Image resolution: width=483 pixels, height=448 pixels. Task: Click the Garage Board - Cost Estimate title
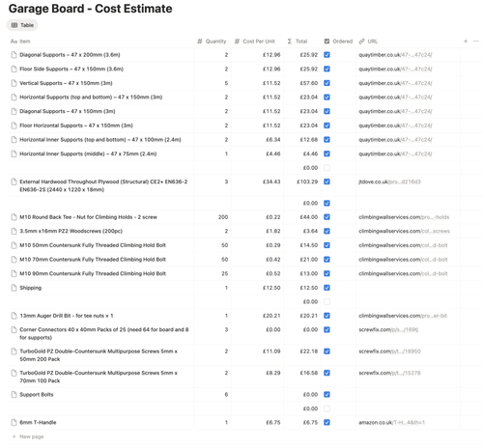91,9
